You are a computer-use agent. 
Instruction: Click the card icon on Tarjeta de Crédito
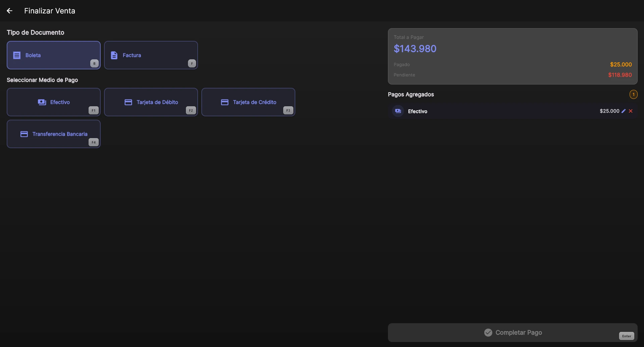pos(225,102)
